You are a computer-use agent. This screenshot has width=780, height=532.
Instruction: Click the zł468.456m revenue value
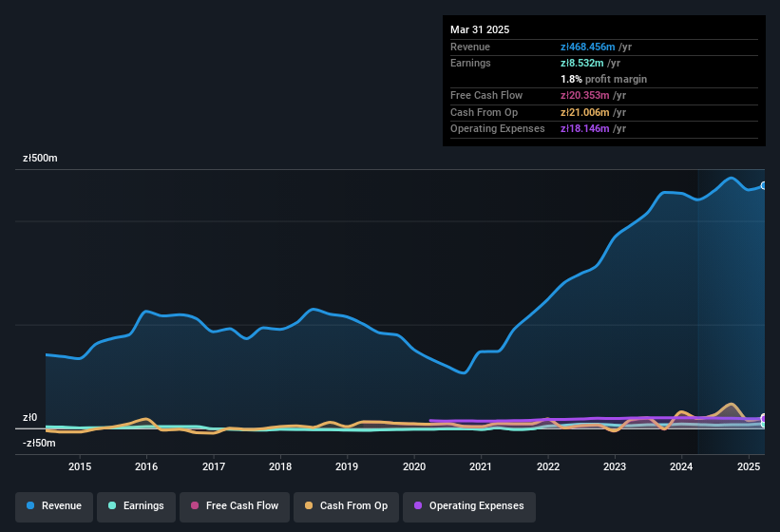click(x=587, y=47)
